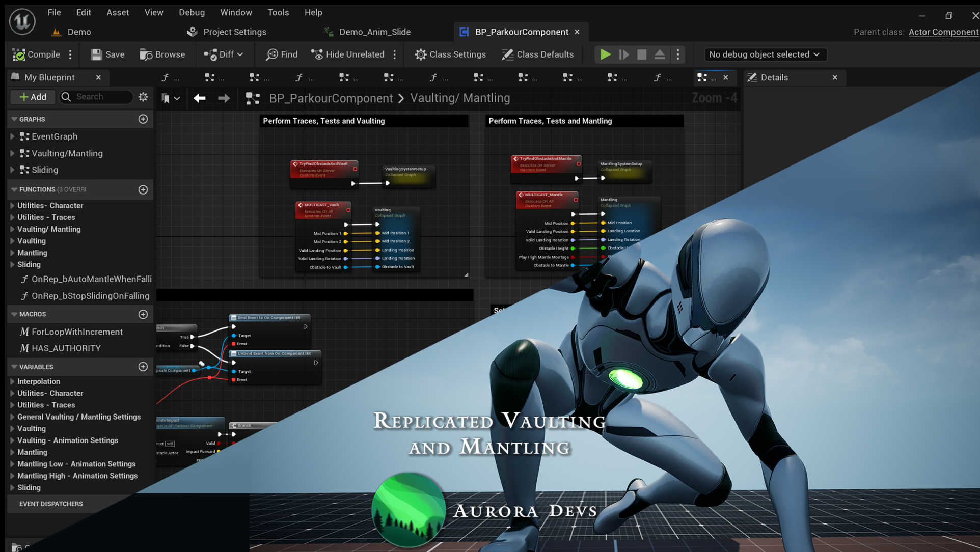The height and width of the screenshot is (552, 980).
Task: Expand the EventGraph tree item
Action: (12, 136)
